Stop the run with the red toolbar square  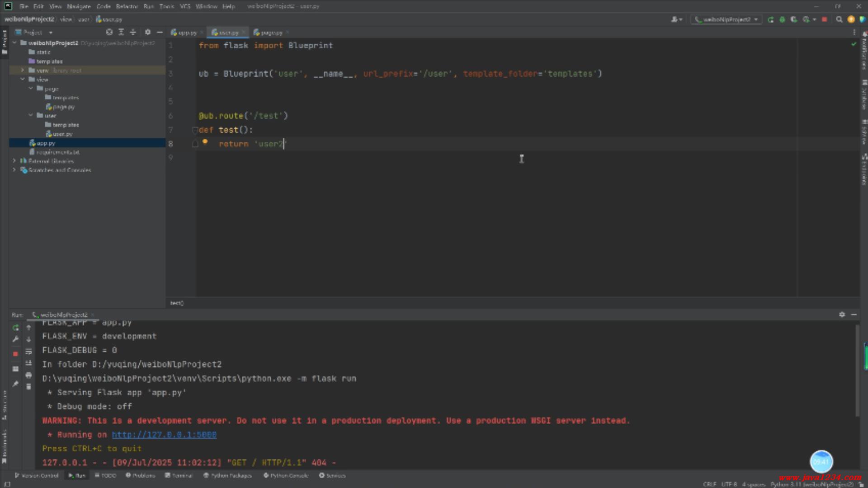pos(824,19)
